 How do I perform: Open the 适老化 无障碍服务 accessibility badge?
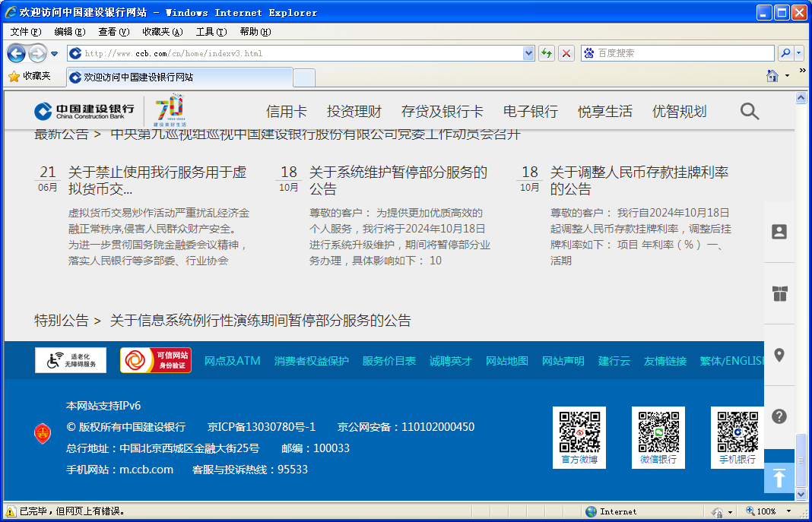(x=71, y=360)
